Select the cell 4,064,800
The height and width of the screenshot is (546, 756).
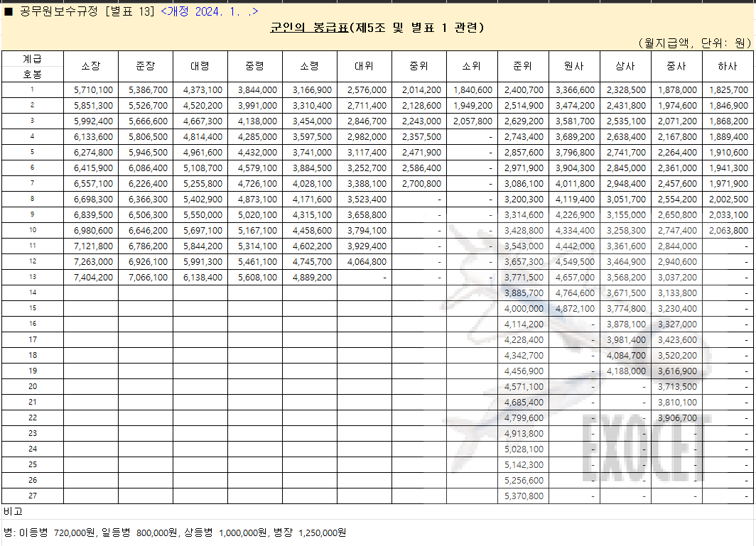(364, 262)
